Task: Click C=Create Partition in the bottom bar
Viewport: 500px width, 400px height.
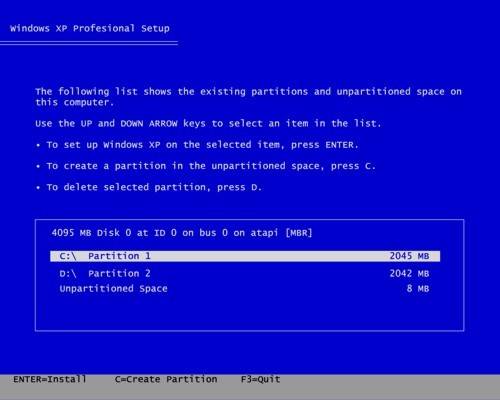Action: point(166,379)
